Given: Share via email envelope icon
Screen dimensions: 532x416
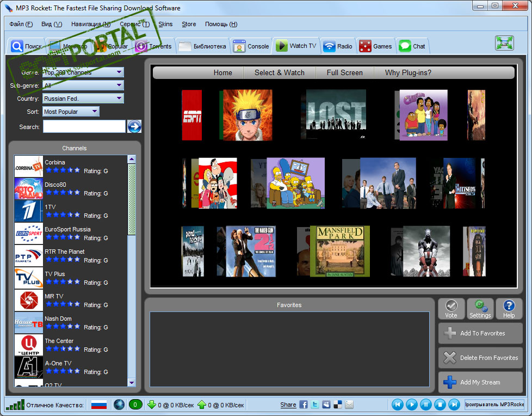Looking at the screenshot, I should point(349,405).
